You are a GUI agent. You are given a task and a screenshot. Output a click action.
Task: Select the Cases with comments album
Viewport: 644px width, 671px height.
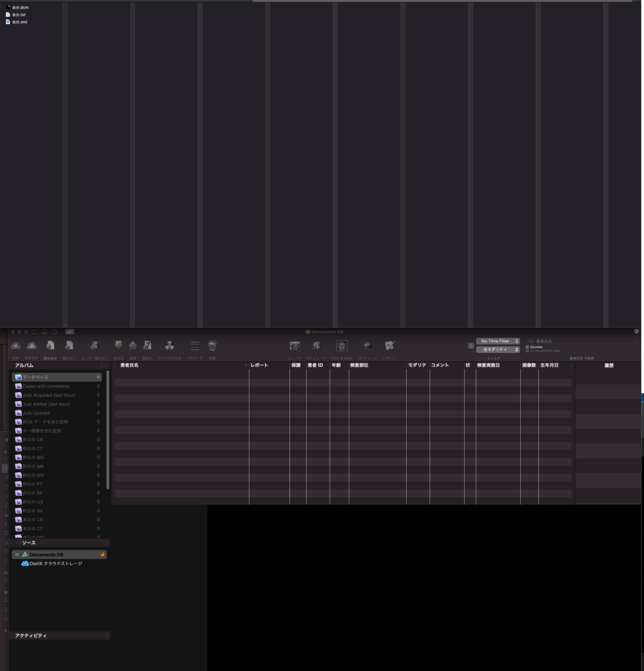tap(57, 386)
